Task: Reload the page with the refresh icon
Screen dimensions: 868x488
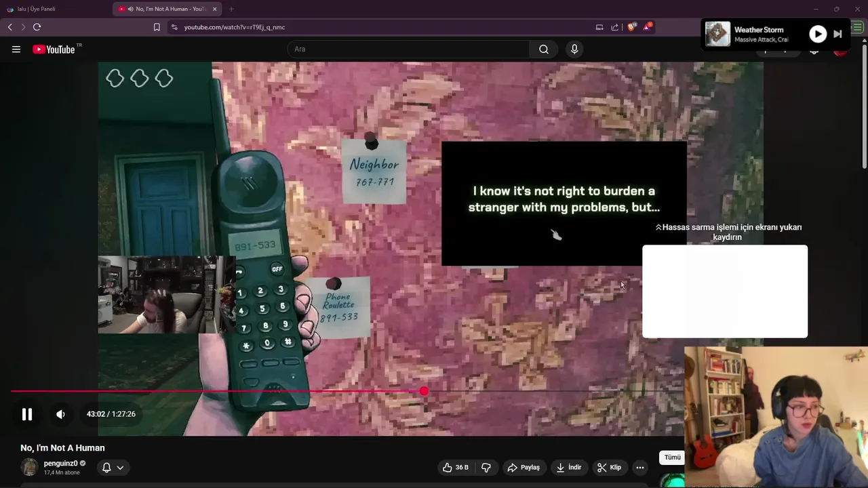Action: [x=37, y=27]
